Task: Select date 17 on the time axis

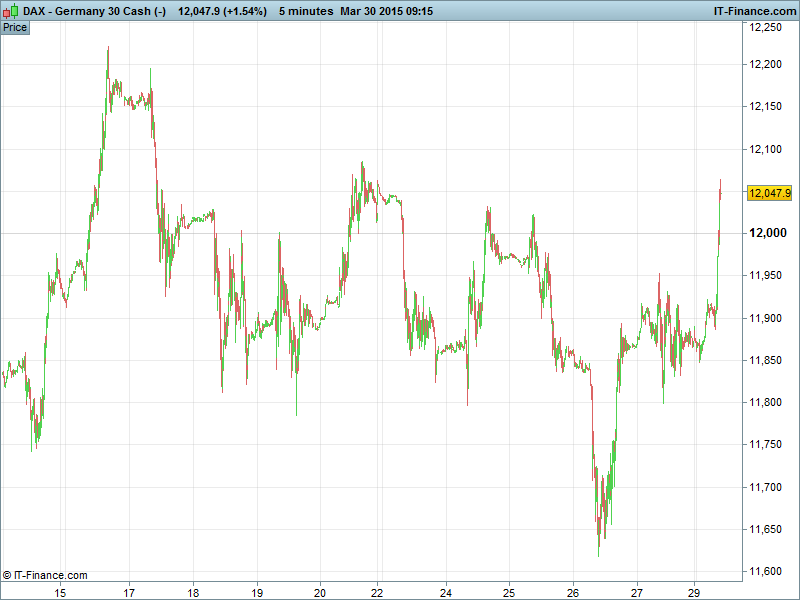Action: [129, 592]
